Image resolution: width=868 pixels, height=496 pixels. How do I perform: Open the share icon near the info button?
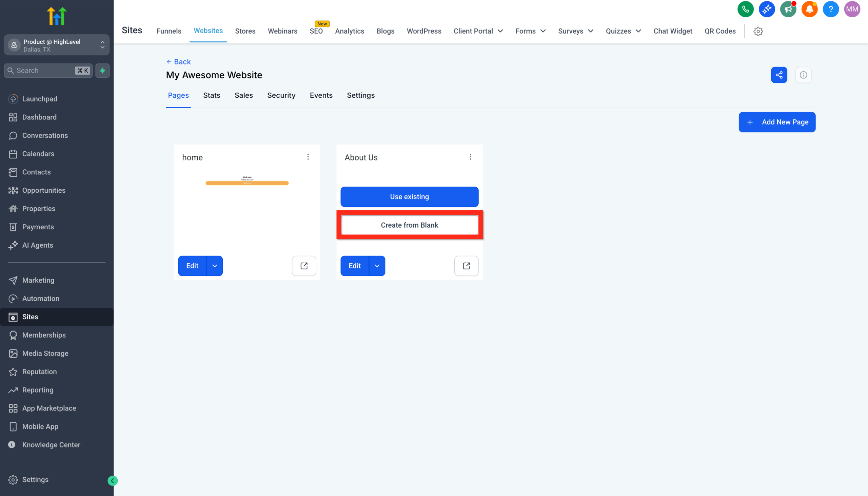[779, 75]
